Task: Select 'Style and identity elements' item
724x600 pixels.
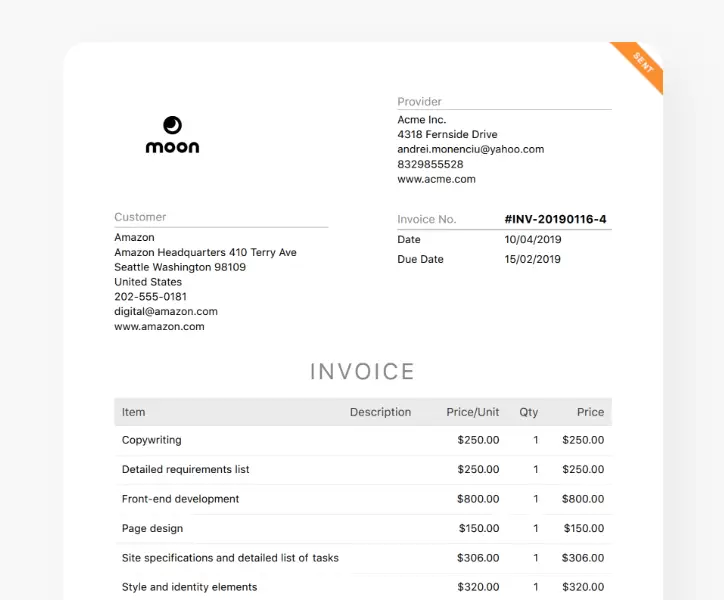Action: [x=189, y=587]
